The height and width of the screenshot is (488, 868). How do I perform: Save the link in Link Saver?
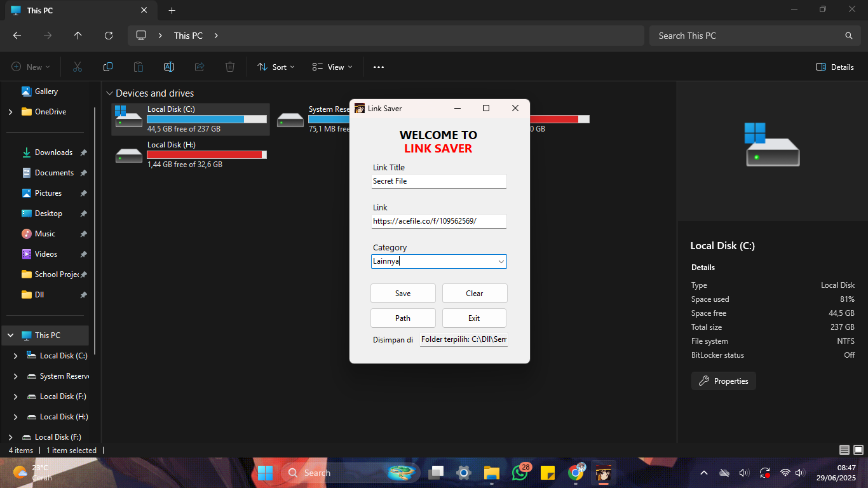coord(403,293)
